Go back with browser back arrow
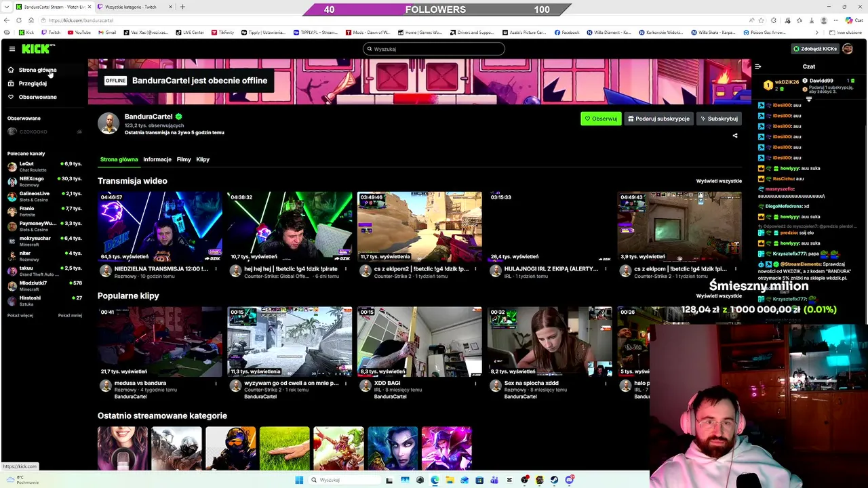Viewport: 868px width, 488px height. tap(7, 20)
